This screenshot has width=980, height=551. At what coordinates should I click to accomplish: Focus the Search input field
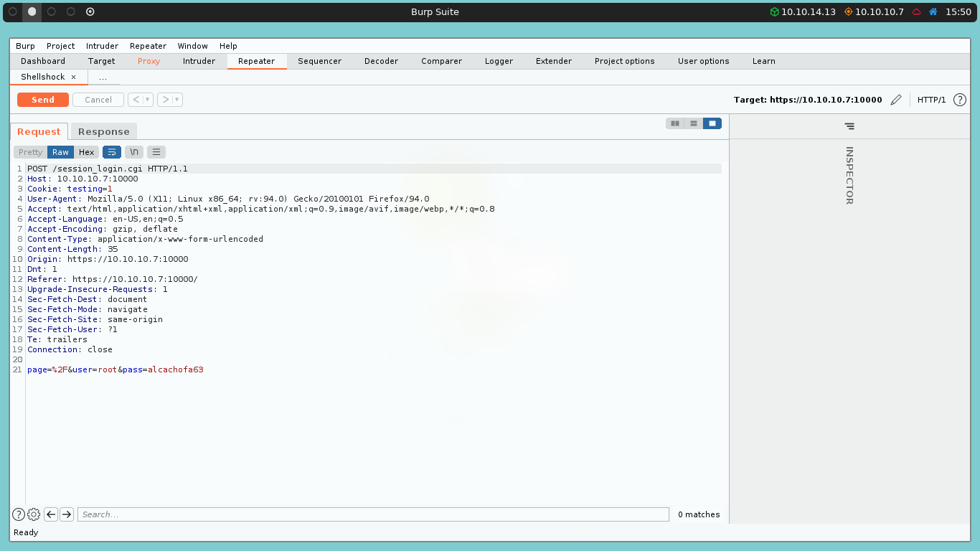(x=373, y=514)
